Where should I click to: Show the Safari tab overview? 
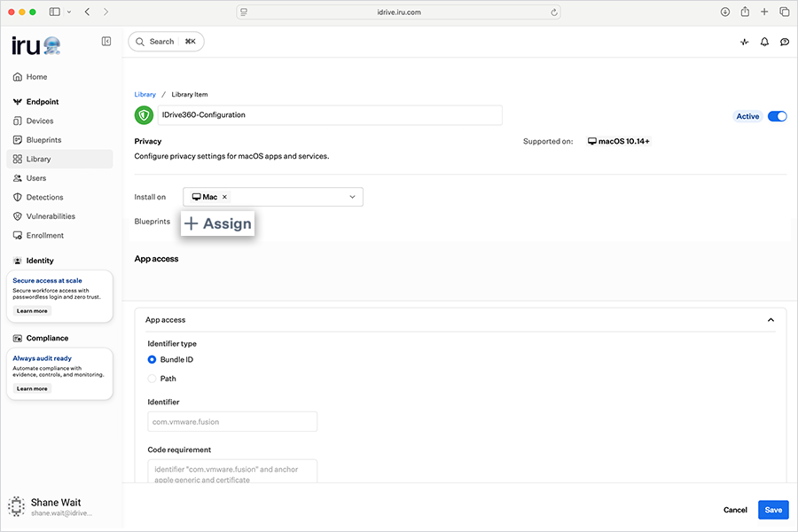click(785, 12)
